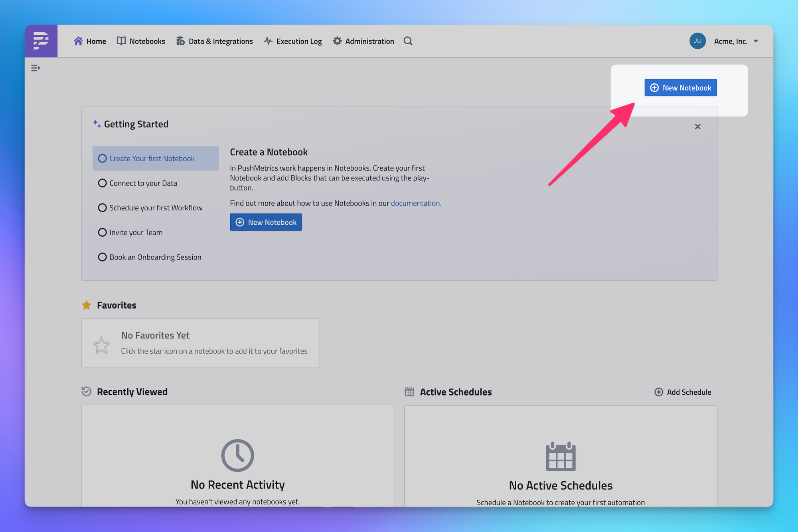Select Create Your first Notebook step
This screenshot has height=532, width=798.
152,158
